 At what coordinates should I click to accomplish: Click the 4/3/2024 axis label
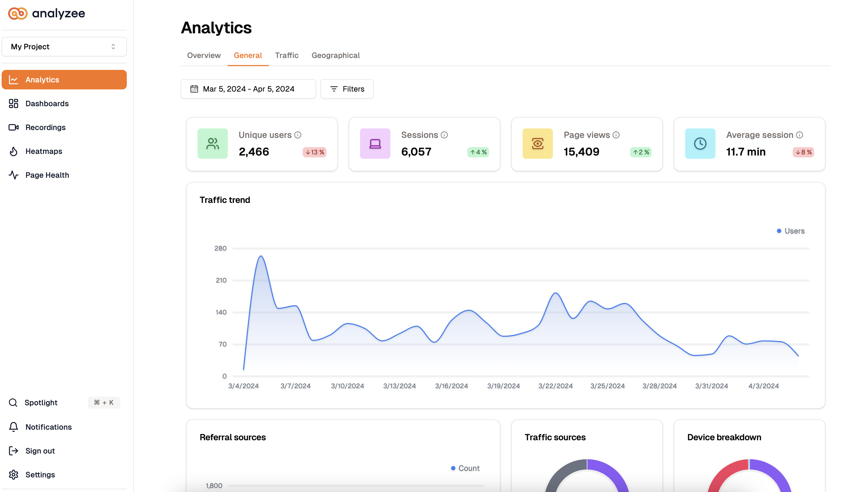pyautogui.click(x=764, y=386)
